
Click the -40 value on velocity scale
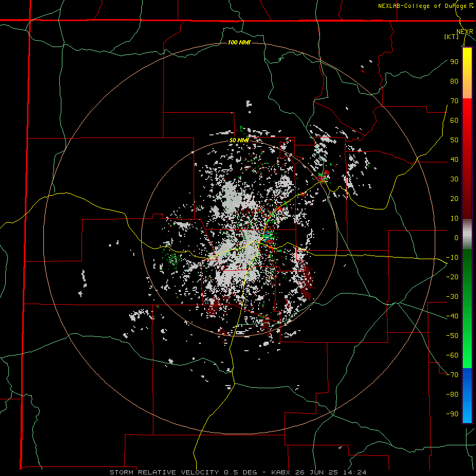point(452,316)
